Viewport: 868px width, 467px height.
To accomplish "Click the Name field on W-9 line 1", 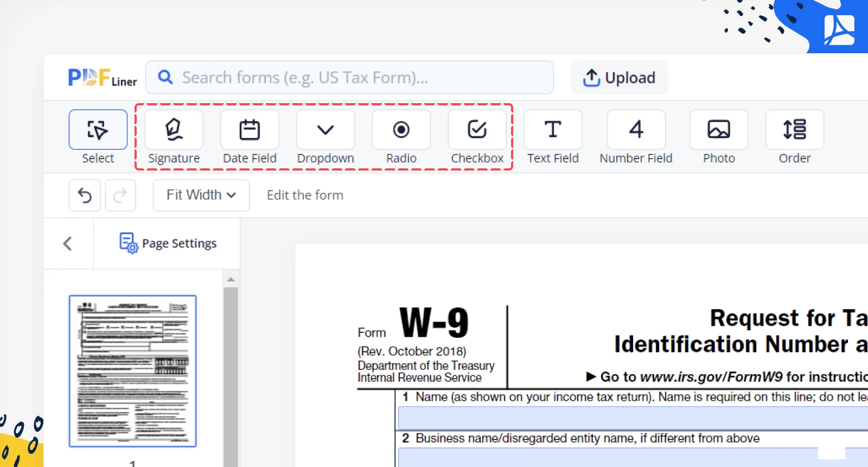I will point(633,418).
